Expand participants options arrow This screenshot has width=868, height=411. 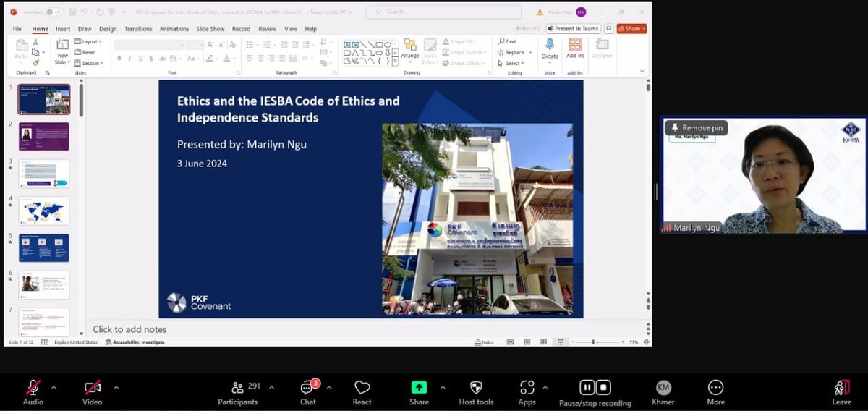pos(271,387)
